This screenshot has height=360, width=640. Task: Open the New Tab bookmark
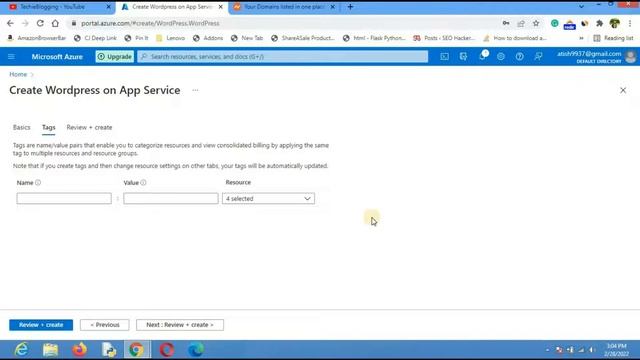[x=247, y=38]
